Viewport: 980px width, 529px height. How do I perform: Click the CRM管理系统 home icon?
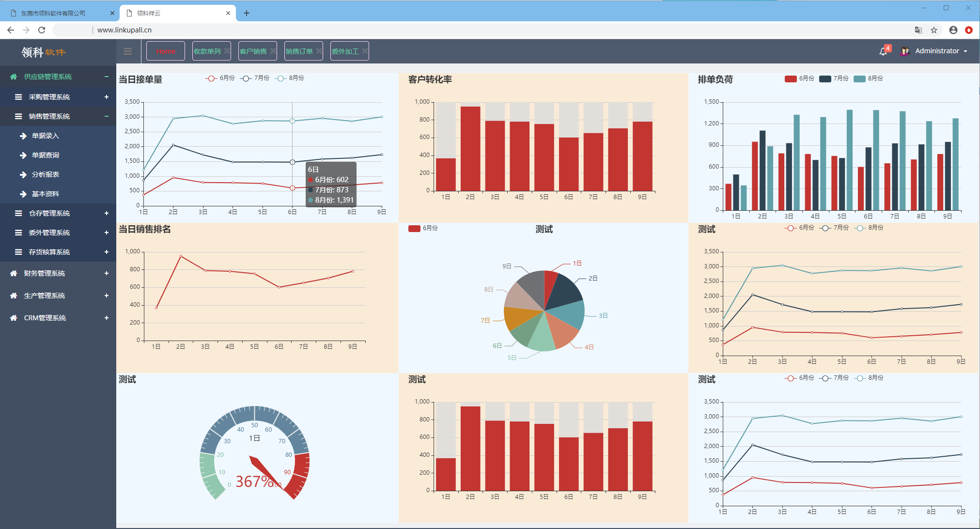pos(14,318)
